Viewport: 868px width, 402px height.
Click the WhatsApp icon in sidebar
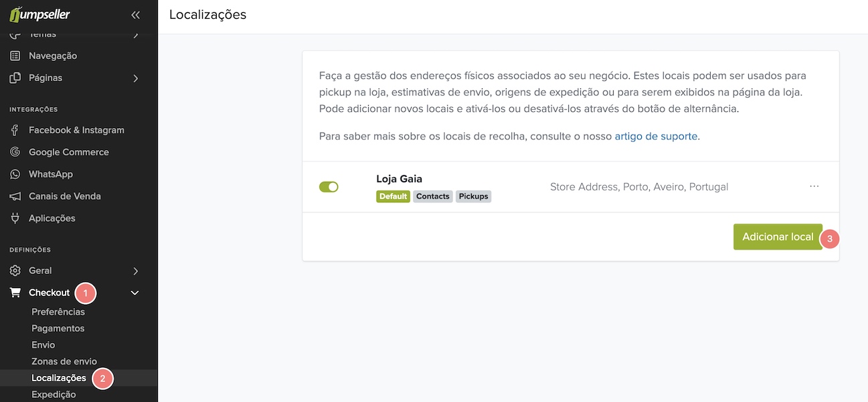[15, 174]
